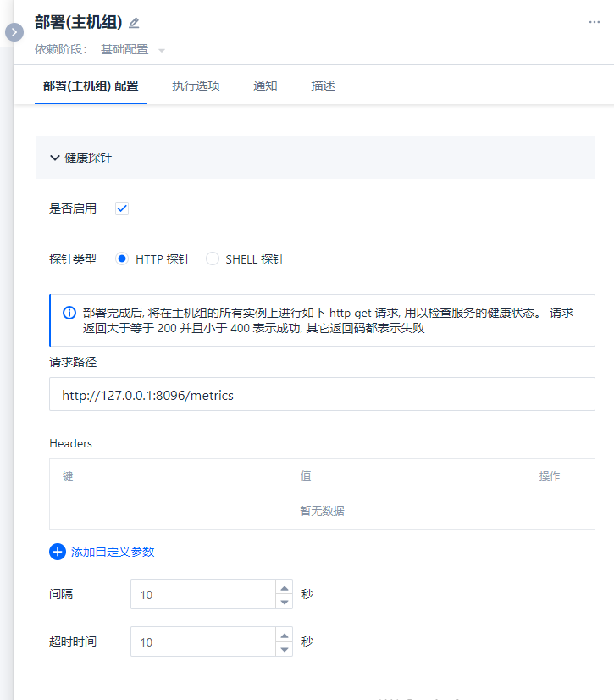Select the HTTP 探针 radio button
The width and height of the screenshot is (614, 700).
click(122, 259)
